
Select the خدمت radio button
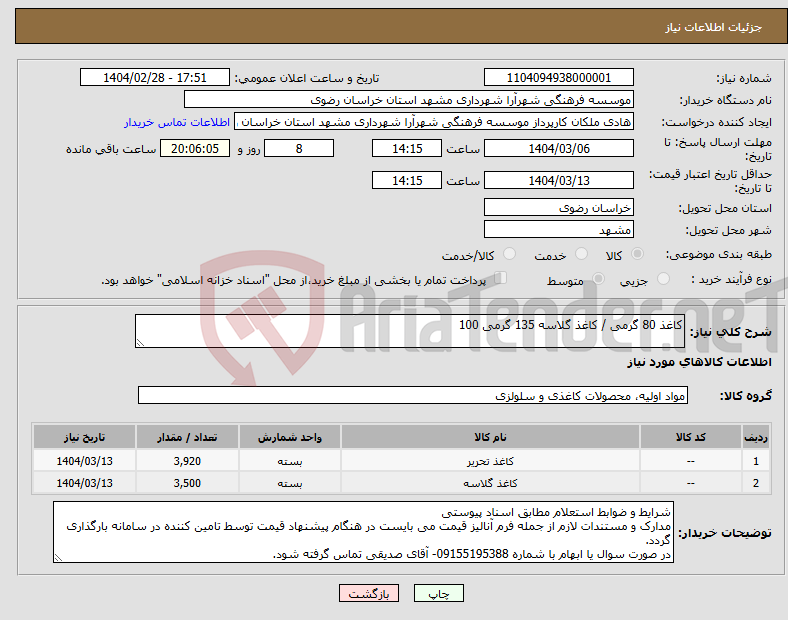click(x=581, y=254)
